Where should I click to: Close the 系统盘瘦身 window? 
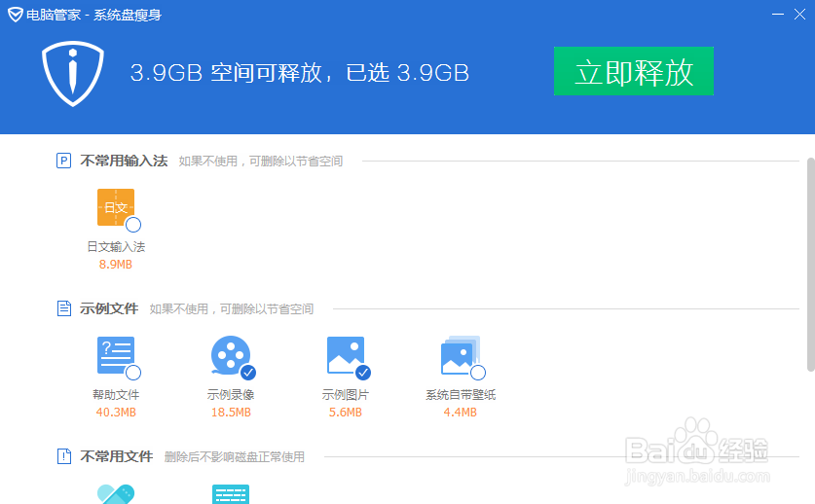pos(800,15)
